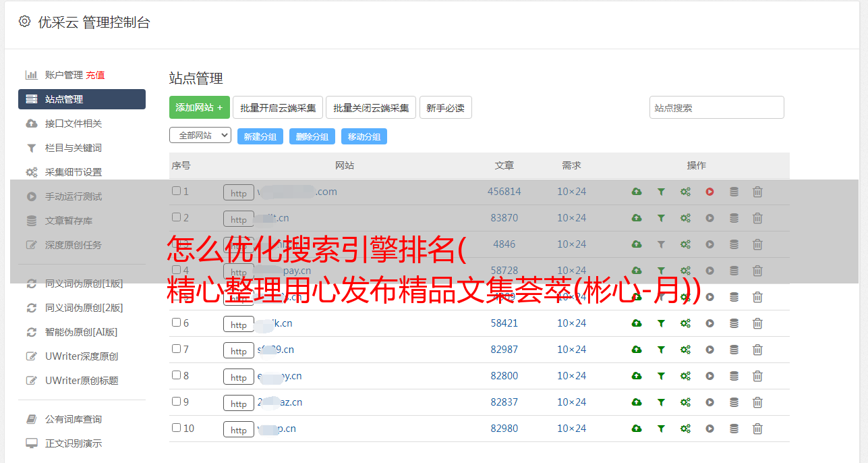Click the trash icon in row 10
Image resolution: width=868 pixels, height=463 pixels.
pos(757,429)
